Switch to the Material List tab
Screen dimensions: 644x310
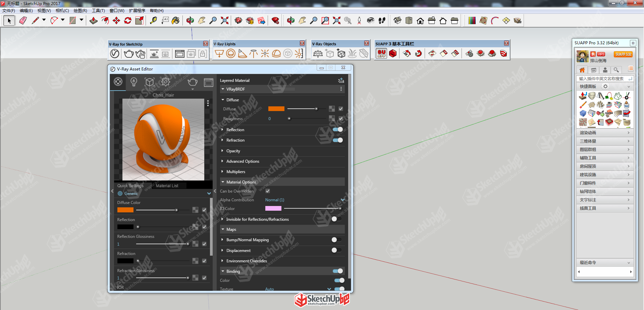point(167,186)
